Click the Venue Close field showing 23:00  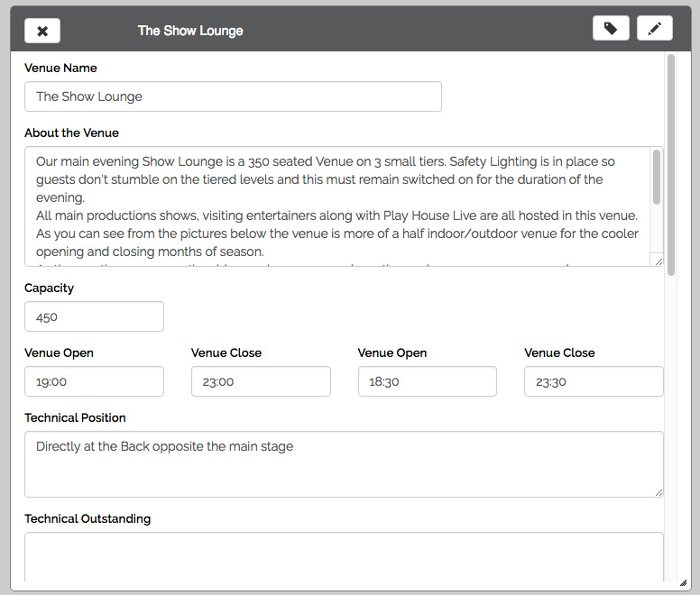tap(261, 381)
